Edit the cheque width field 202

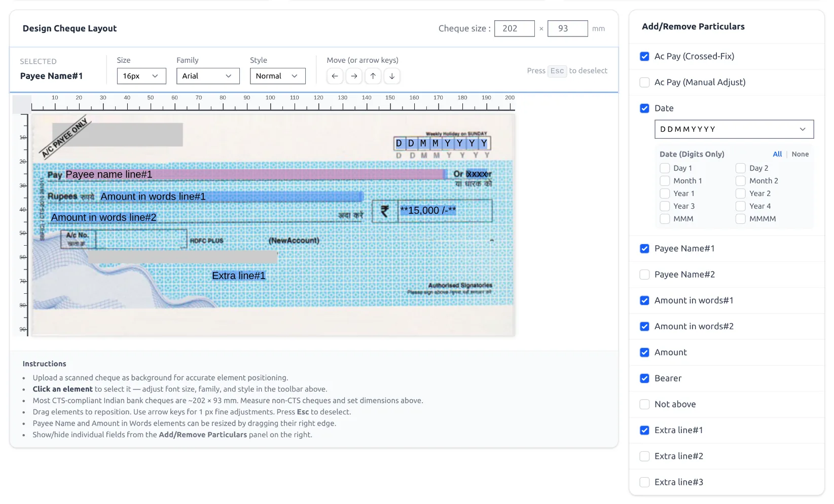[x=514, y=28]
